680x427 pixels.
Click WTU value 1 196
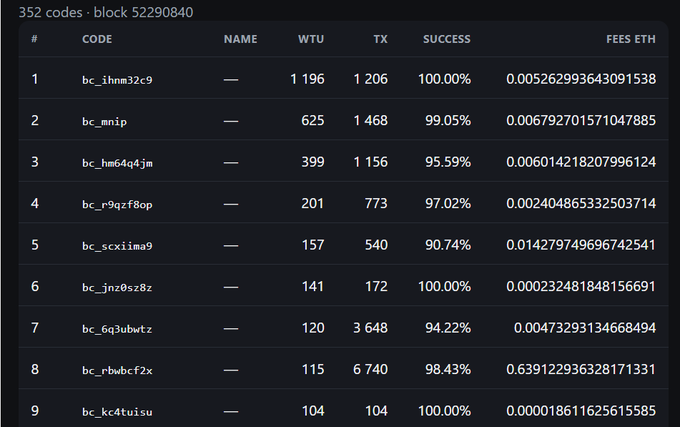tap(307, 79)
